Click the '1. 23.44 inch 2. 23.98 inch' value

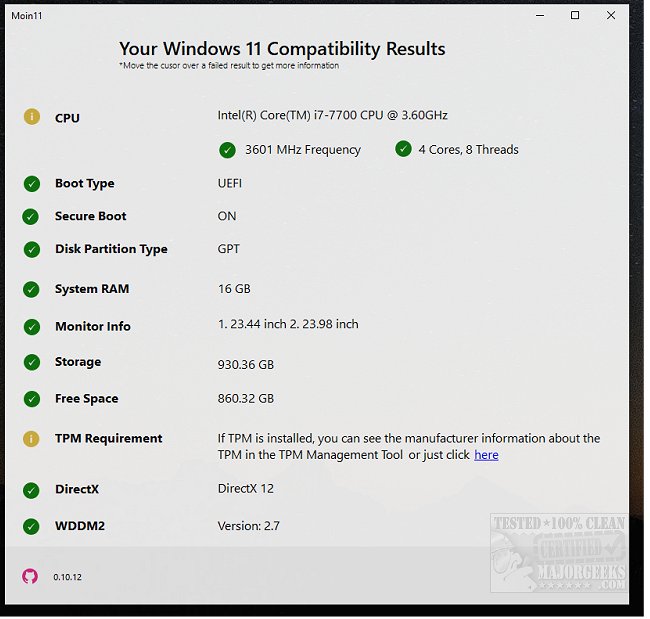click(288, 324)
